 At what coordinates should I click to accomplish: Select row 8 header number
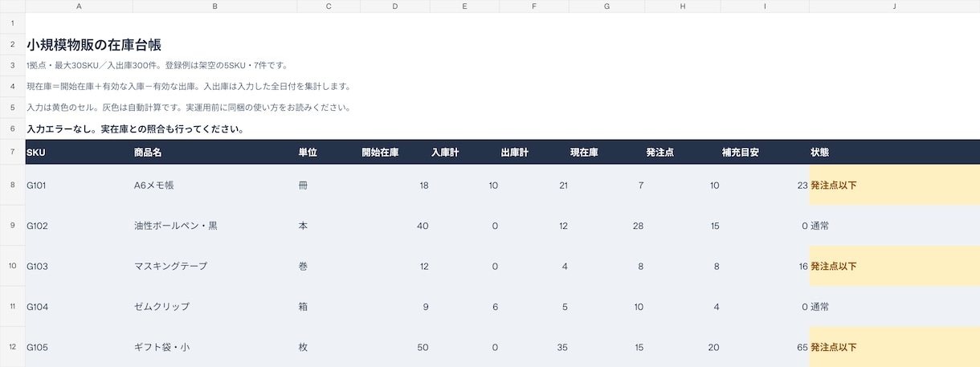click(x=13, y=185)
